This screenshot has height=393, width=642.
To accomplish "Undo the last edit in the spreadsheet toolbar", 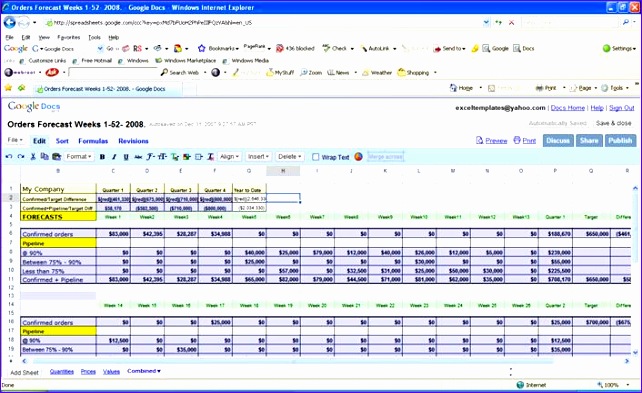I will click(x=9, y=157).
